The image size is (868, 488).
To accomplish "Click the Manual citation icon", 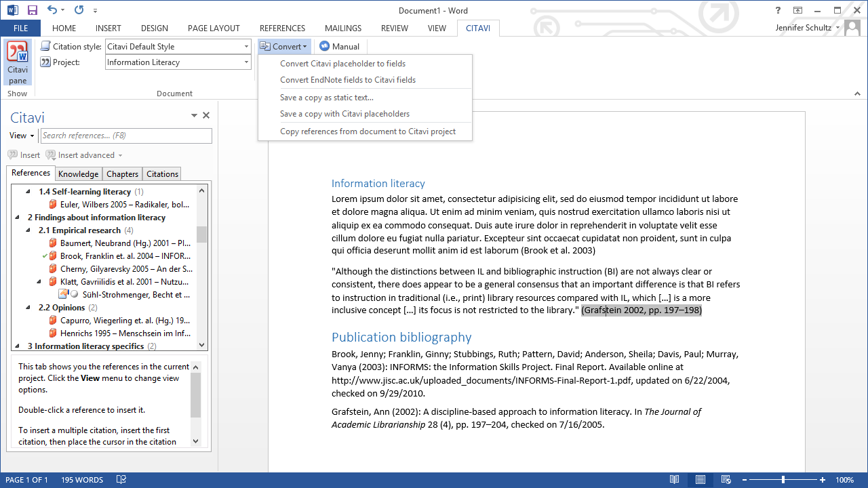I will 324,46.
